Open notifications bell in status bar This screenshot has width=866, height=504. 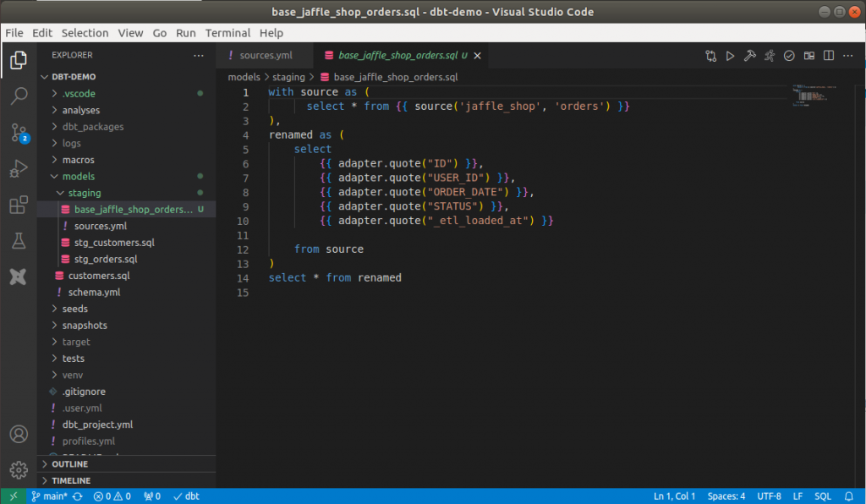849,496
